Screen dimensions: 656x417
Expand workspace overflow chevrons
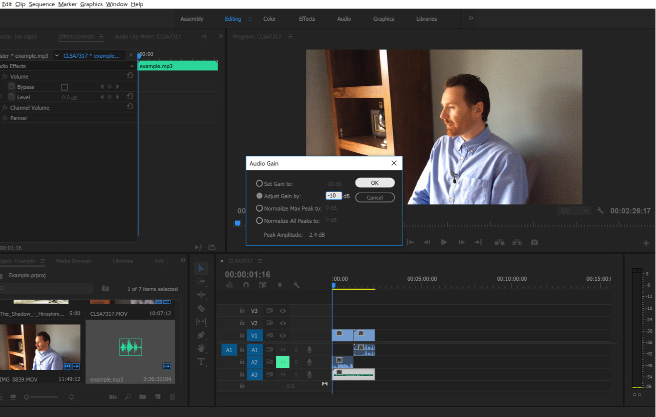471,18
